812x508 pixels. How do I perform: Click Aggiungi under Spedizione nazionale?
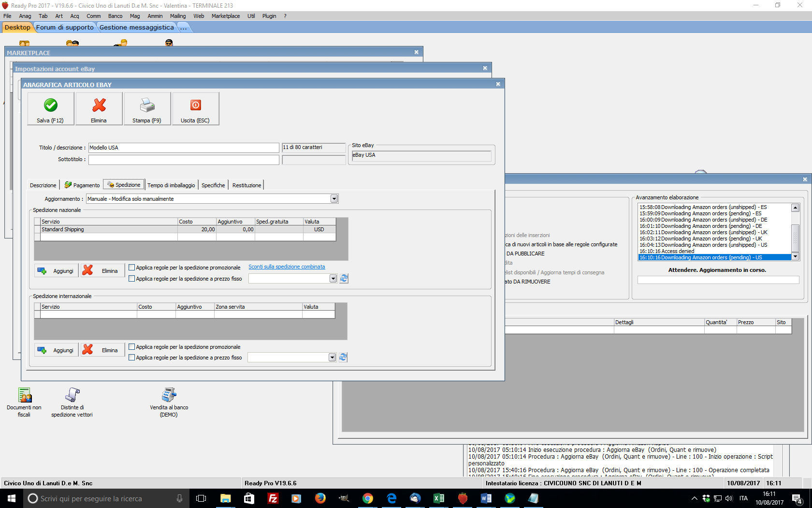[56, 271]
